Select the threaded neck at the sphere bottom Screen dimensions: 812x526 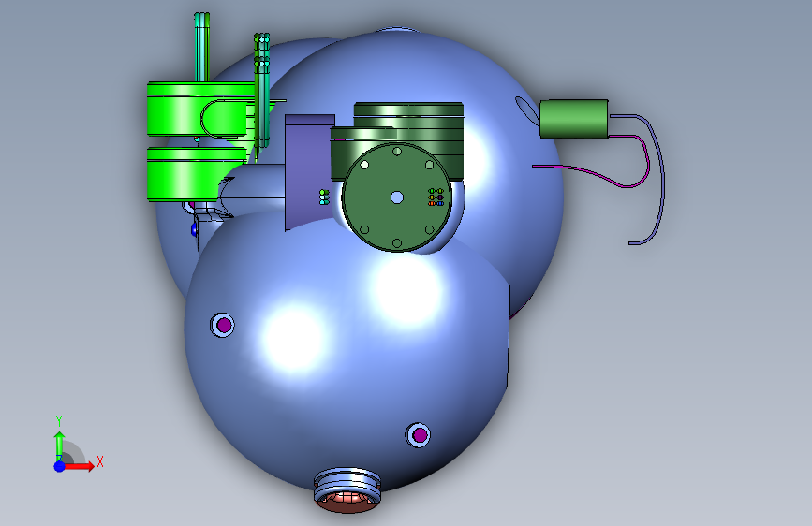(x=347, y=489)
